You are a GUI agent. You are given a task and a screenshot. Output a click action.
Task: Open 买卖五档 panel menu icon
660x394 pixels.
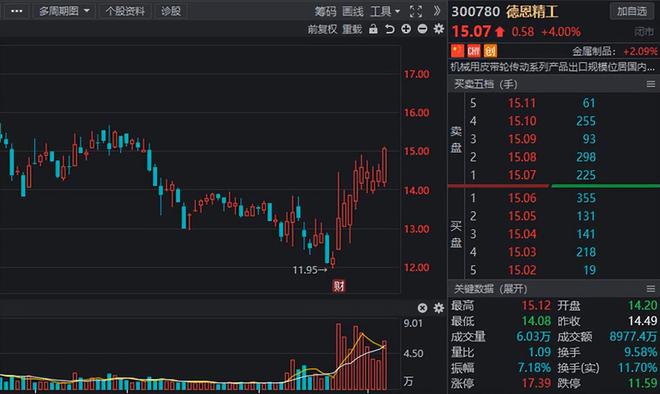651,84
